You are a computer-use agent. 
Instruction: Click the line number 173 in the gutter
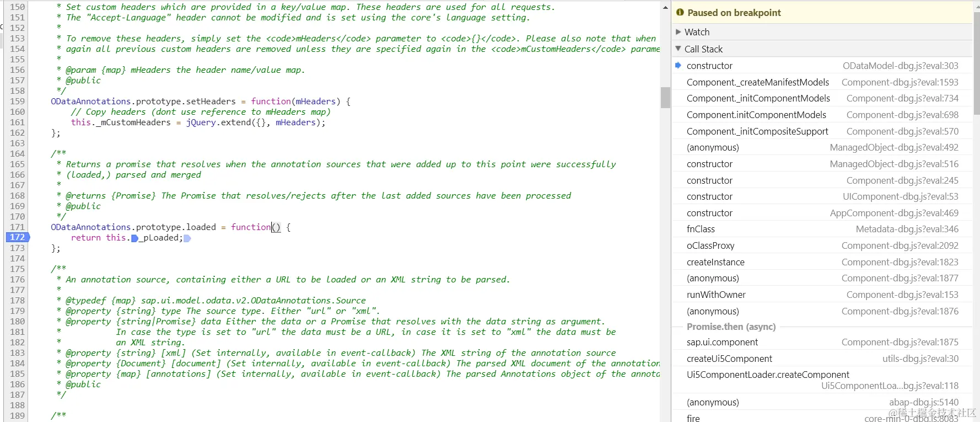17,248
